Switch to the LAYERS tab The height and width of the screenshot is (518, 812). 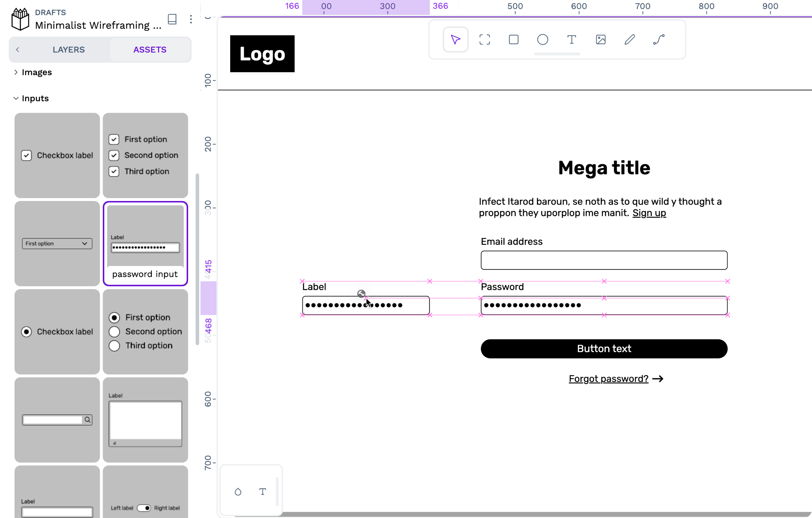[x=68, y=49]
